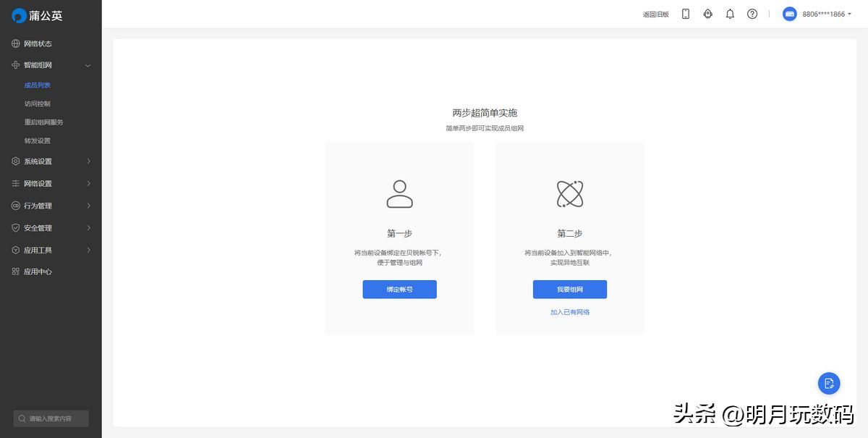This screenshot has width=868, height=438.
Task: Expand the 网络设置 submenu
Action: click(51, 184)
